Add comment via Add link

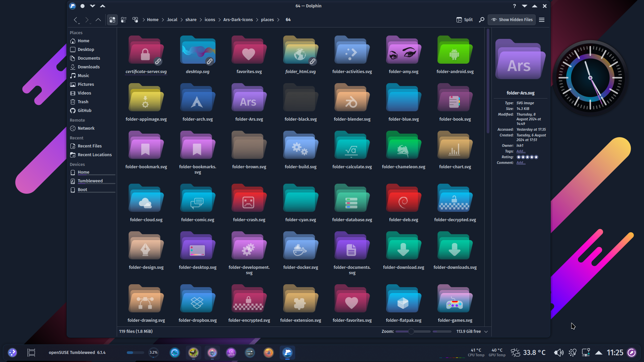[521, 163]
